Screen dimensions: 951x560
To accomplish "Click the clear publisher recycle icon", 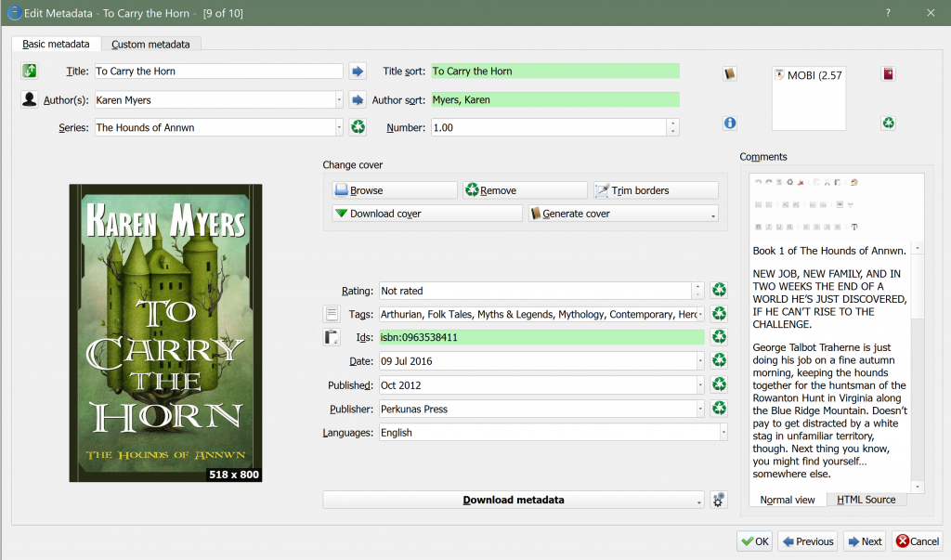I will click(718, 408).
